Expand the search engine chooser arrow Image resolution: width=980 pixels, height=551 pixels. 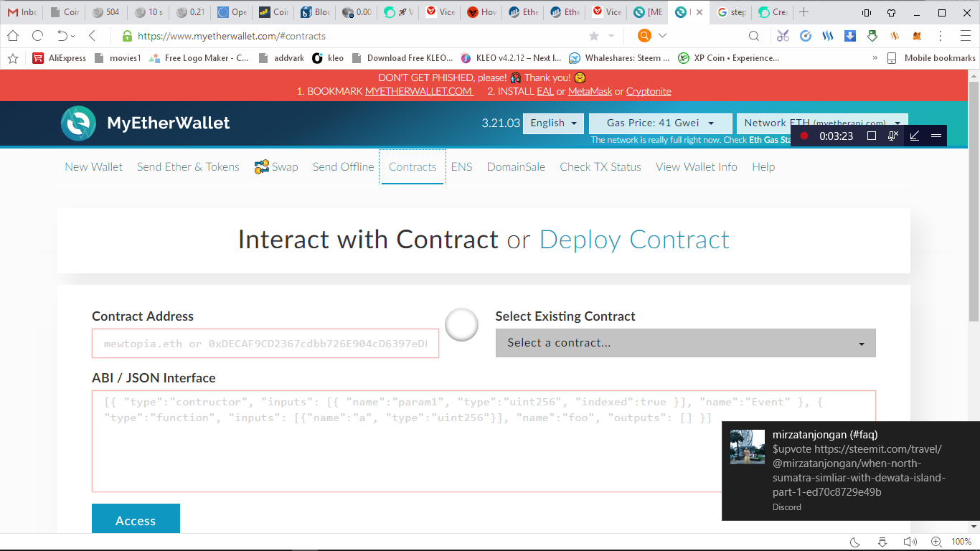[662, 36]
